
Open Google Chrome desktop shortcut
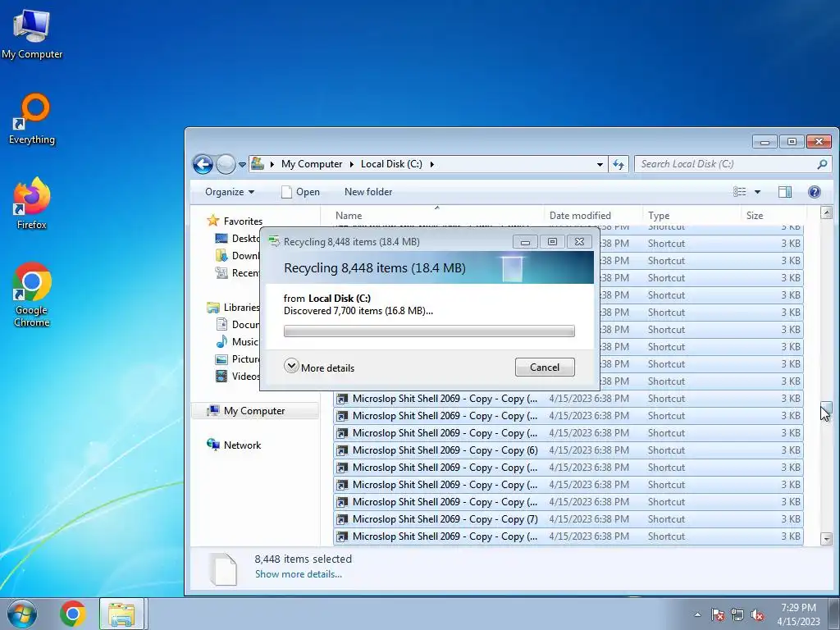click(x=32, y=294)
